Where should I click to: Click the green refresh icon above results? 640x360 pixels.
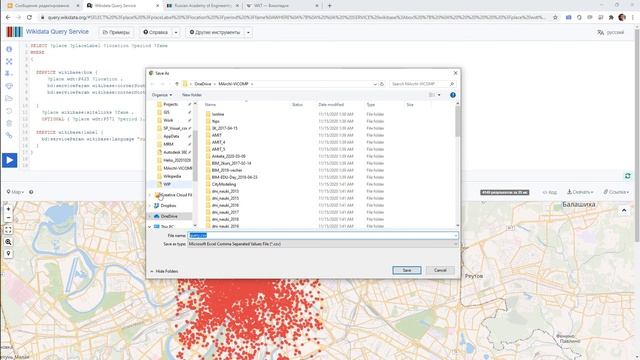coord(628,176)
